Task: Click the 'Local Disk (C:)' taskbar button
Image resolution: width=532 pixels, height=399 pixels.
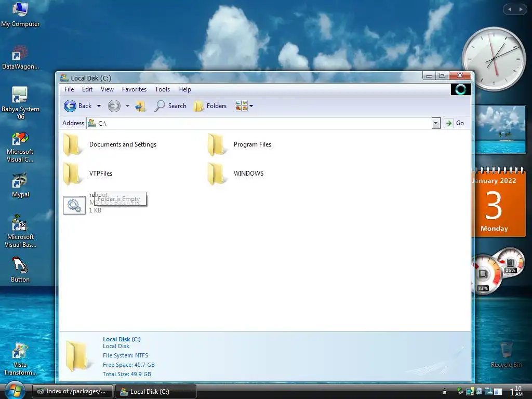Action: point(156,391)
